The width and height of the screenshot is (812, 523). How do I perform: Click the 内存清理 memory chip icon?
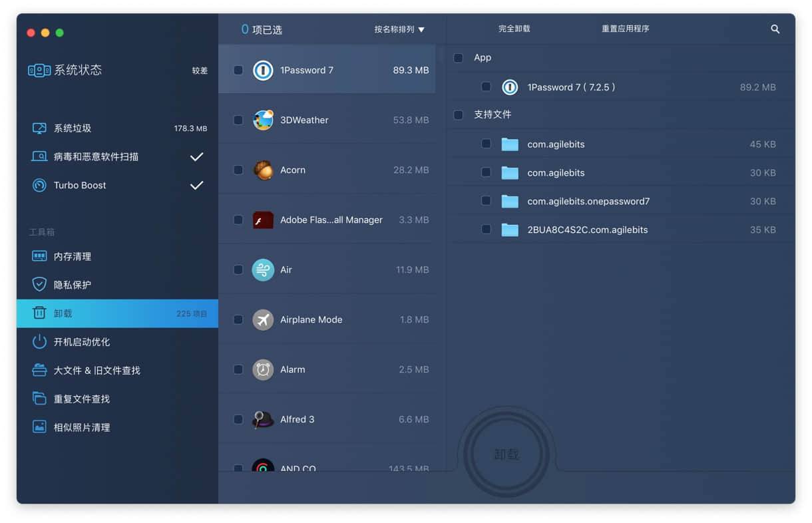point(39,256)
